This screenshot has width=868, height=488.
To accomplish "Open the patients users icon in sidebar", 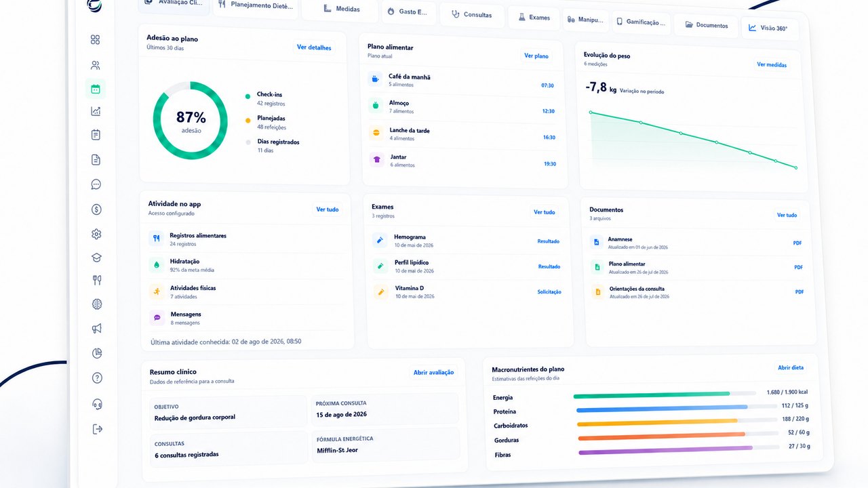I will coord(95,66).
